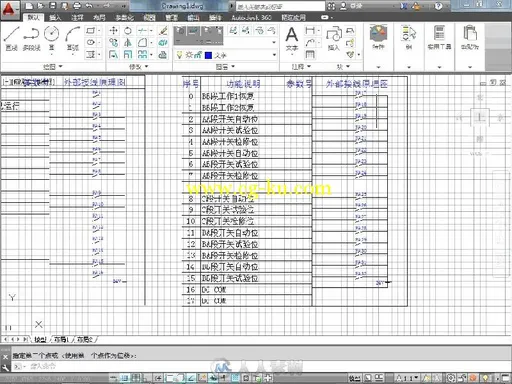Click the Help question mark icon
The image size is (512, 384).
(x=439, y=6)
